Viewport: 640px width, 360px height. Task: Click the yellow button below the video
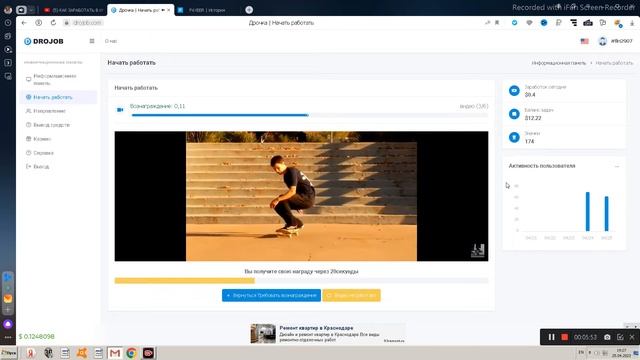pos(351,295)
